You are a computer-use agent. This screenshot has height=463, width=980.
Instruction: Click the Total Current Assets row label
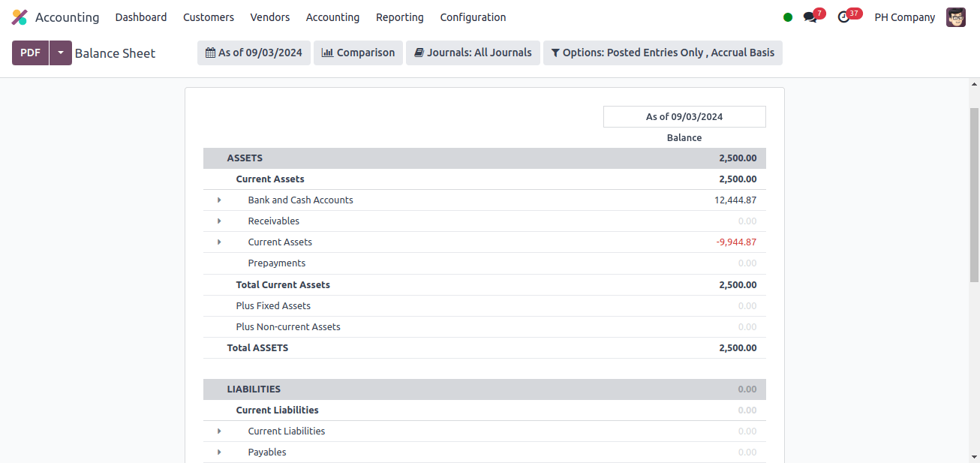(x=283, y=285)
